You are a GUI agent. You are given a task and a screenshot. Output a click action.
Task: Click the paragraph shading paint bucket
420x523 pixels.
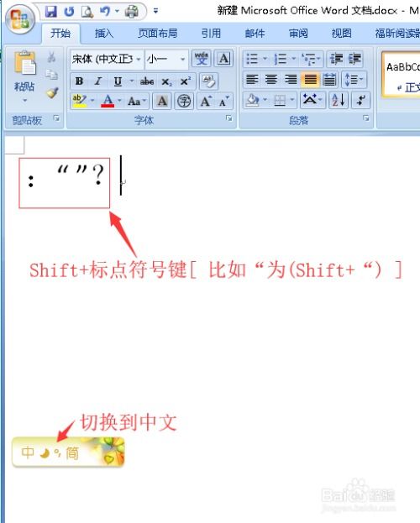tap(252, 100)
